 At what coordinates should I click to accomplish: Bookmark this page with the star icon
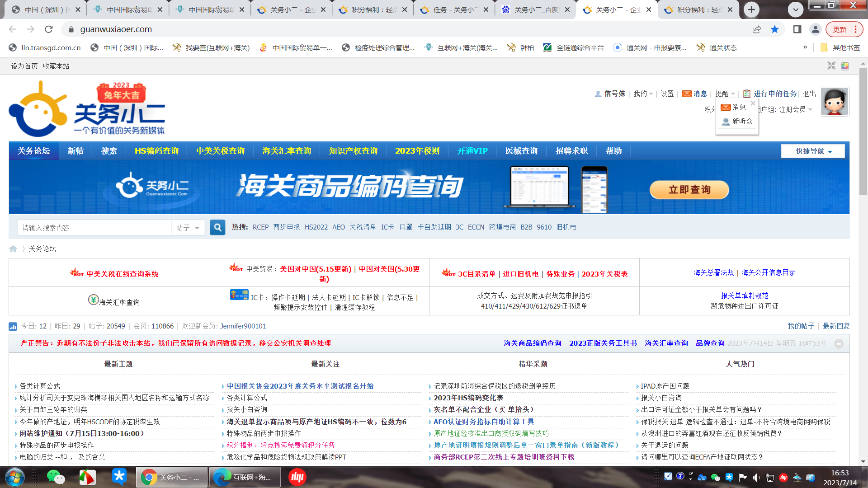[775, 29]
